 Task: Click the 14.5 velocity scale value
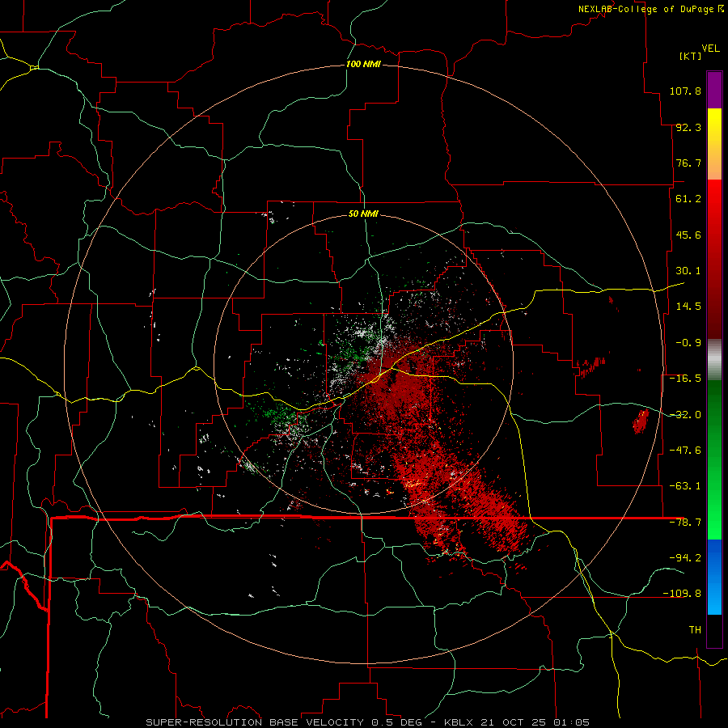[688, 307]
